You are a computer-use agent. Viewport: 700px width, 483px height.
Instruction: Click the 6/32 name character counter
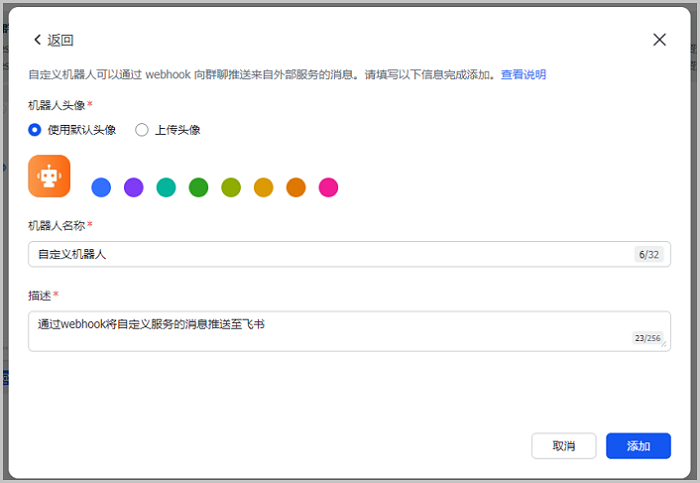coord(648,255)
